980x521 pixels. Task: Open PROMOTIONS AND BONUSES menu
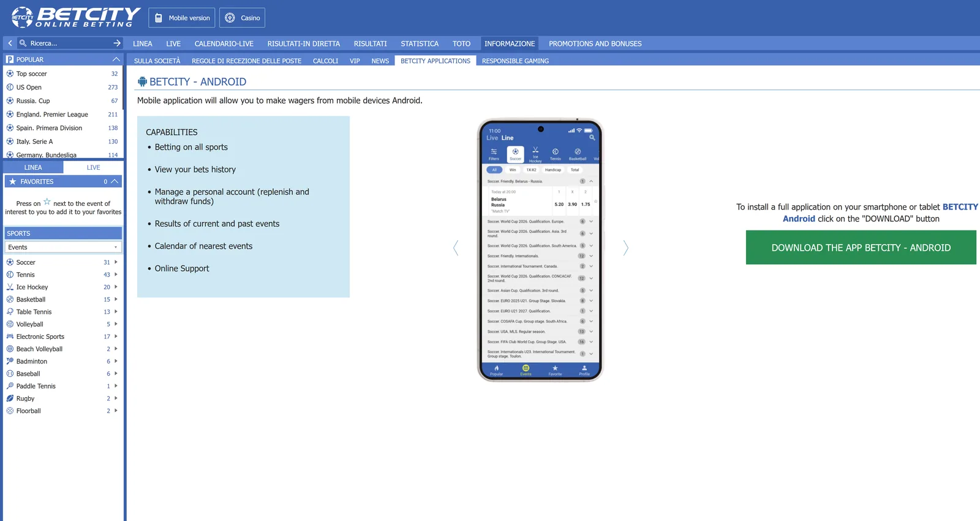pos(595,44)
